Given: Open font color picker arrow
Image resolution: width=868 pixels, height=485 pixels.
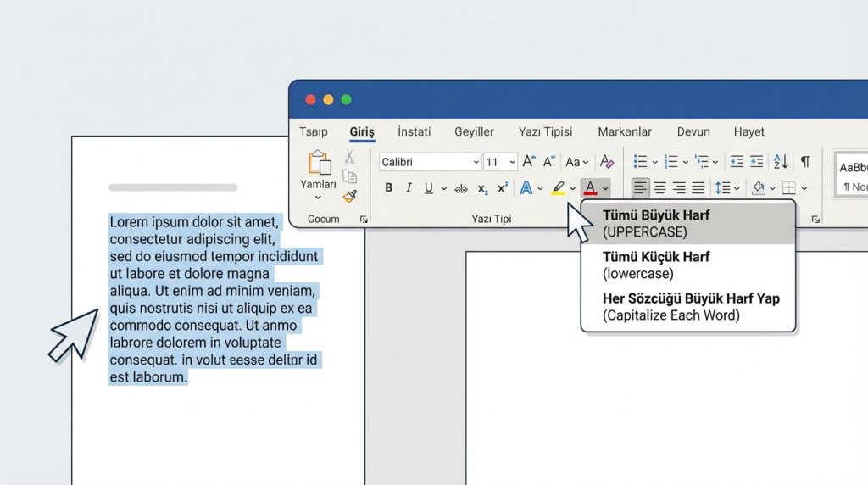Looking at the screenshot, I should pos(605,189).
